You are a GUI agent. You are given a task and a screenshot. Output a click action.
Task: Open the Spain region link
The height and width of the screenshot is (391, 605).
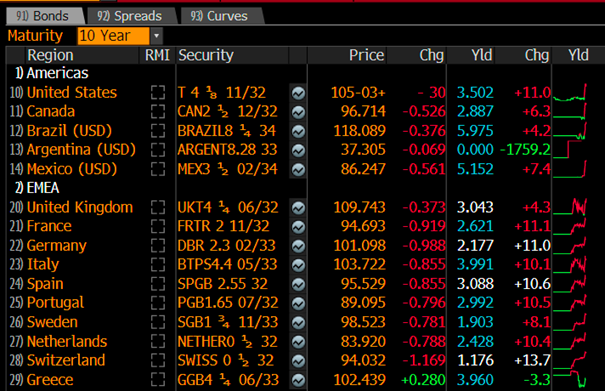pyautogui.click(x=45, y=284)
